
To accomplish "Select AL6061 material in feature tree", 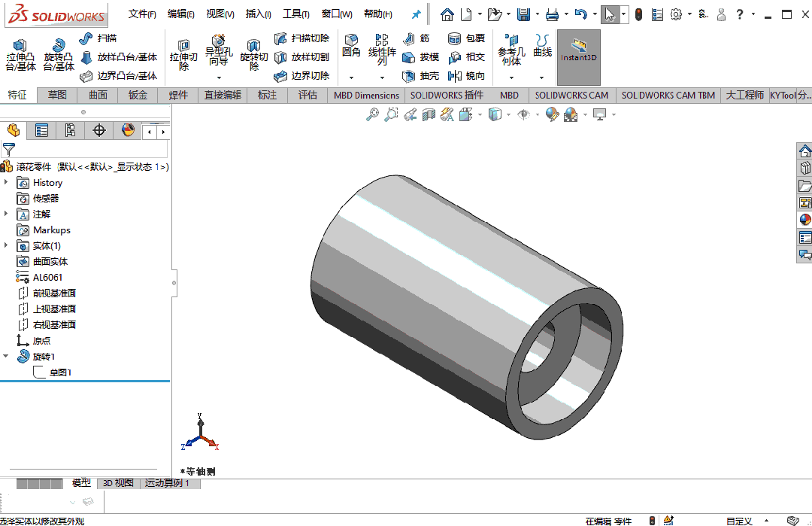I will tap(47, 278).
